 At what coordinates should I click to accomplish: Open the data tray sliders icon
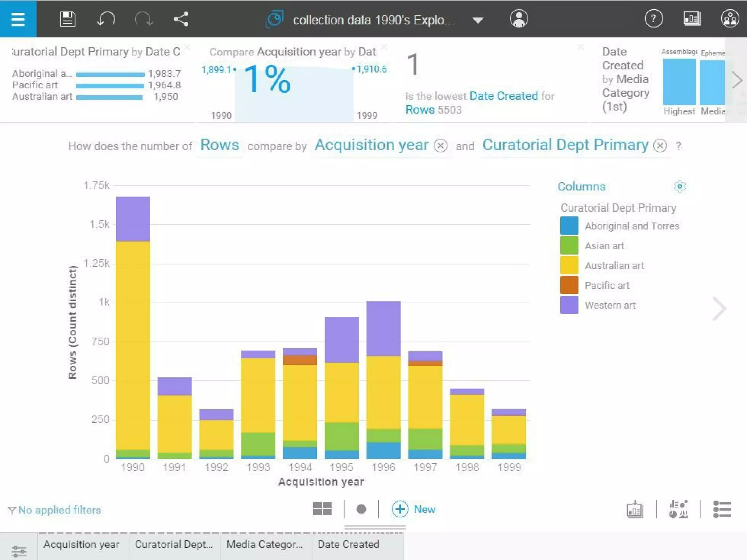coord(19,551)
